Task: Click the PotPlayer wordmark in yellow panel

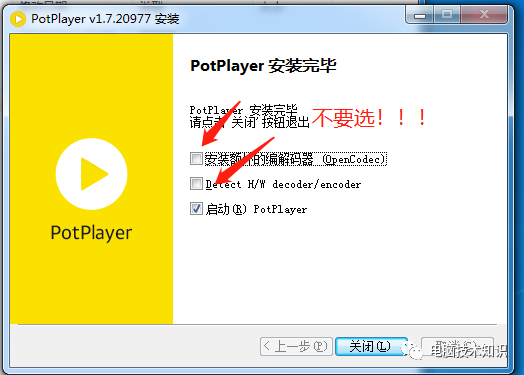Action: tap(91, 233)
